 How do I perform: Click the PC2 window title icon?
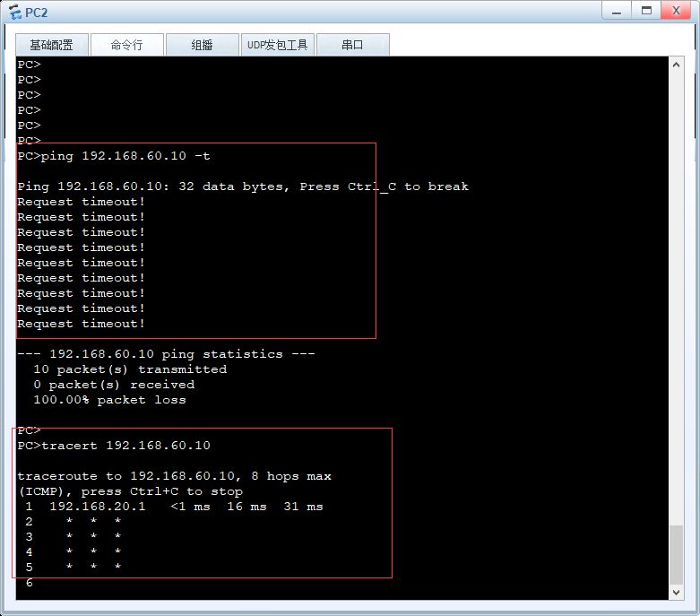point(14,12)
